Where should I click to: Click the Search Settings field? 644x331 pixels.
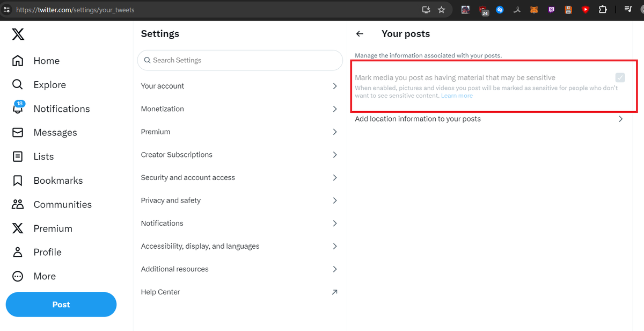tap(240, 60)
